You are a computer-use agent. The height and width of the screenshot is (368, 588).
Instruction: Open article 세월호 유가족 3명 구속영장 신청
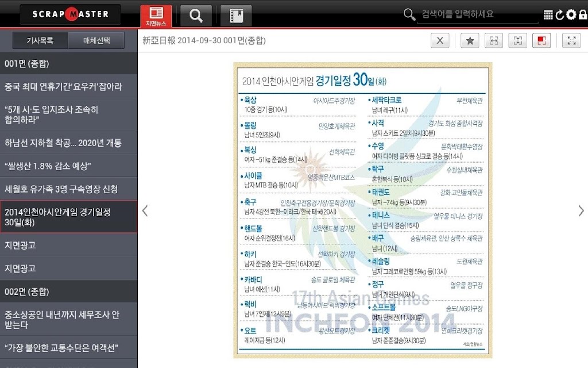69,189
